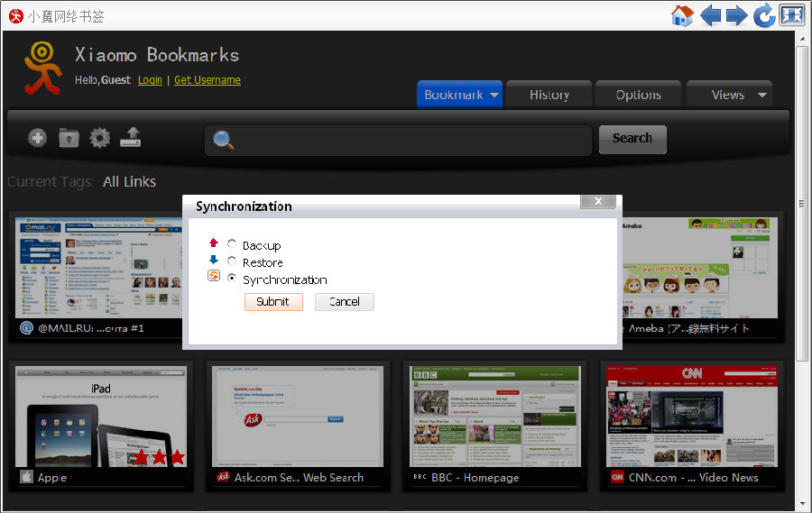Screen dimensions: 812x513
Task: Select the Backup radio option
Action: (233, 244)
